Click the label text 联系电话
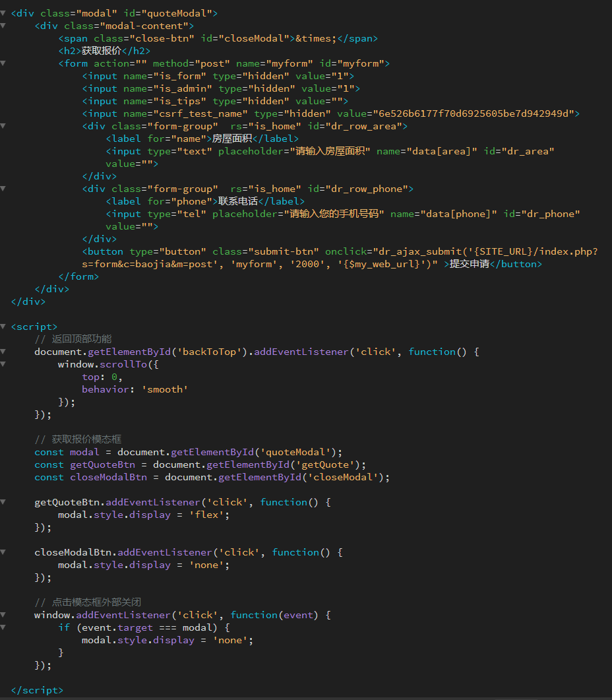This screenshot has height=700, width=612. (x=238, y=201)
